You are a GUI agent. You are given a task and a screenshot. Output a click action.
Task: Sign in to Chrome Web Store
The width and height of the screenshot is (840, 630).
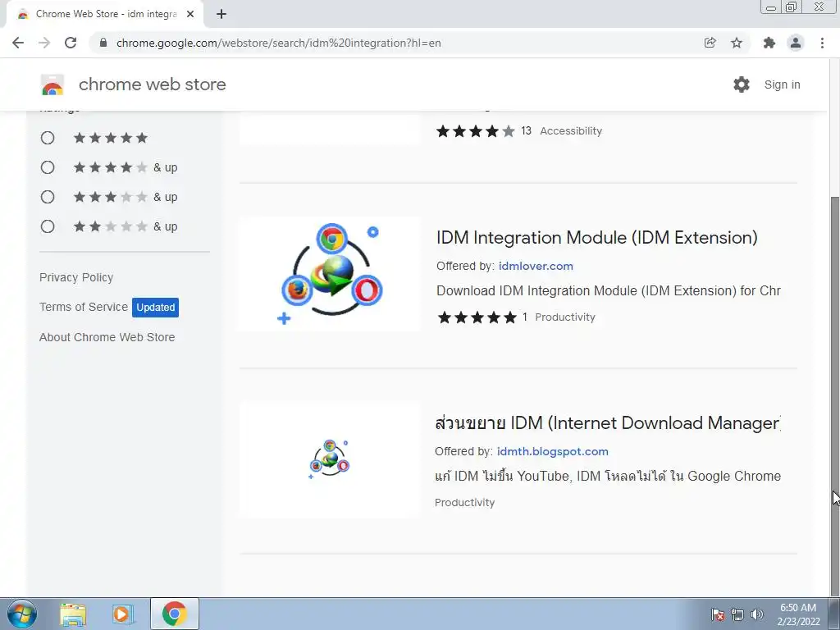tap(782, 84)
